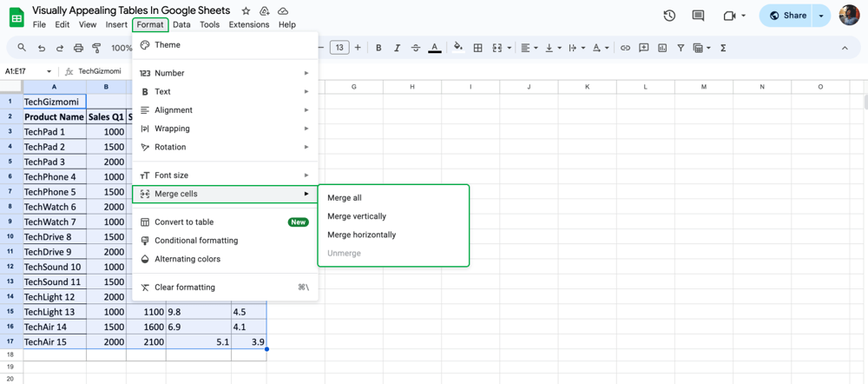This screenshot has width=868, height=384.
Task: Open version history clock icon
Action: [669, 16]
